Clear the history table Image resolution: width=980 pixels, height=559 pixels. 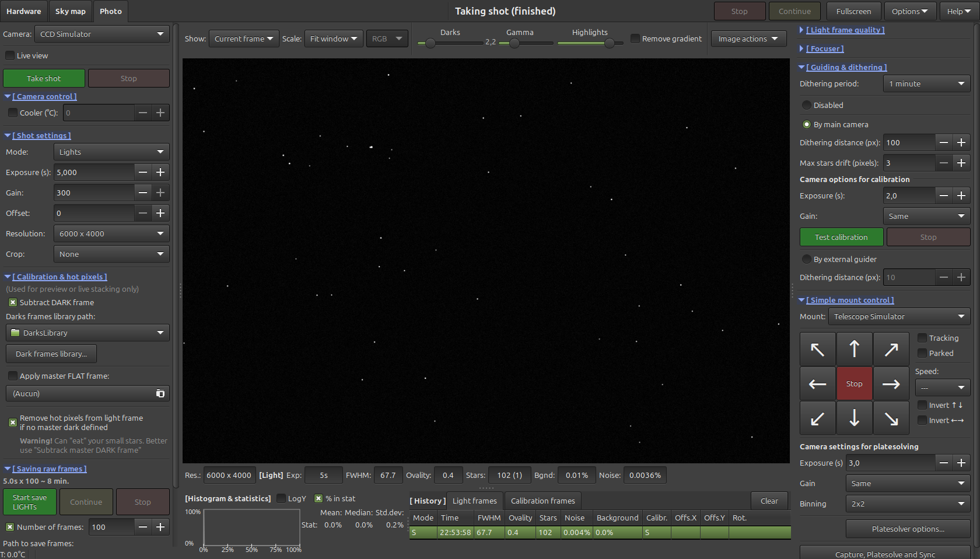pyautogui.click(x=769, y=501)
